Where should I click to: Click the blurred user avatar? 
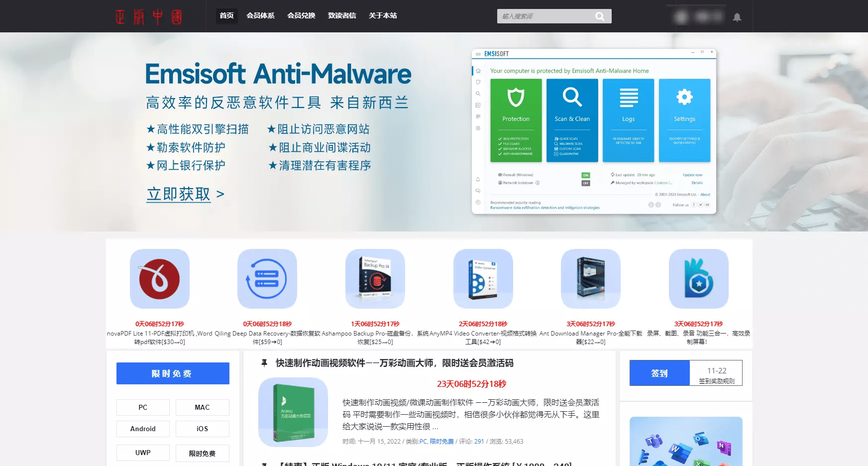(x=681, y=17)
